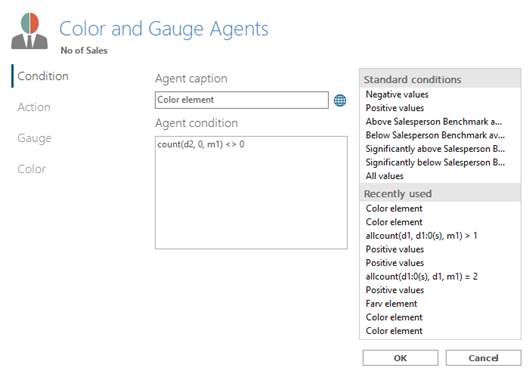Click the Color and Gauge Agents person icon

[x=30, y=31]
